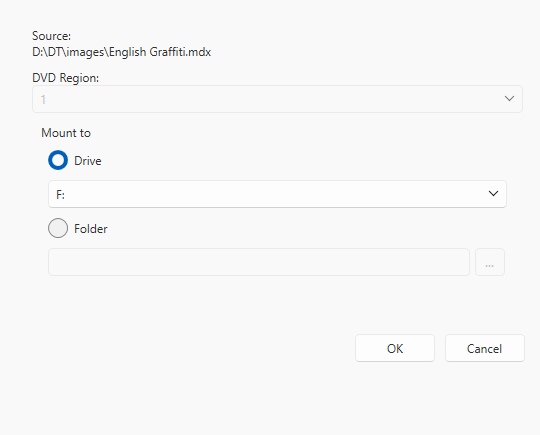Click the "Drive" option label text
The height and width of the screenshot is (435, 540).
click(x=88, y=161)
